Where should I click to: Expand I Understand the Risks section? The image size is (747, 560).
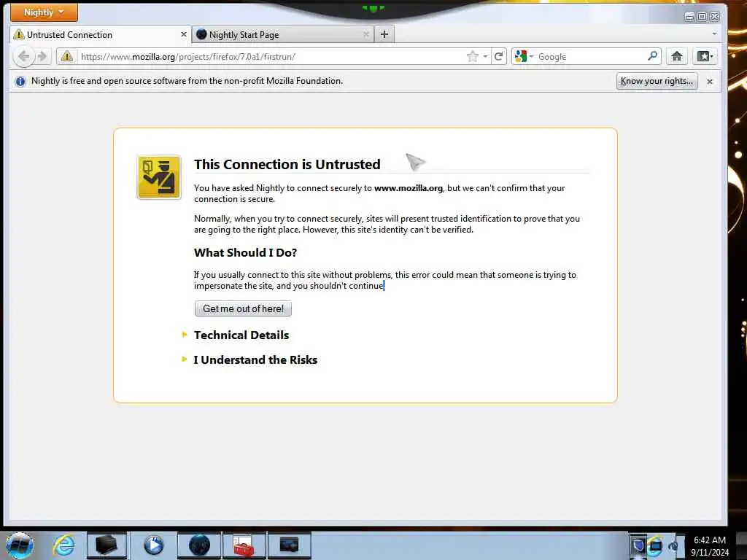click(x=255, y=360)
